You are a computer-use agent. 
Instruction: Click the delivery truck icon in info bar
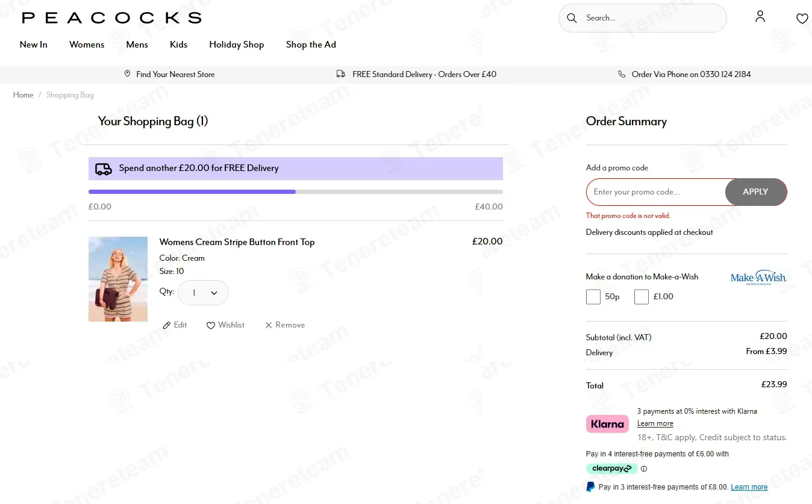(341, 74)
